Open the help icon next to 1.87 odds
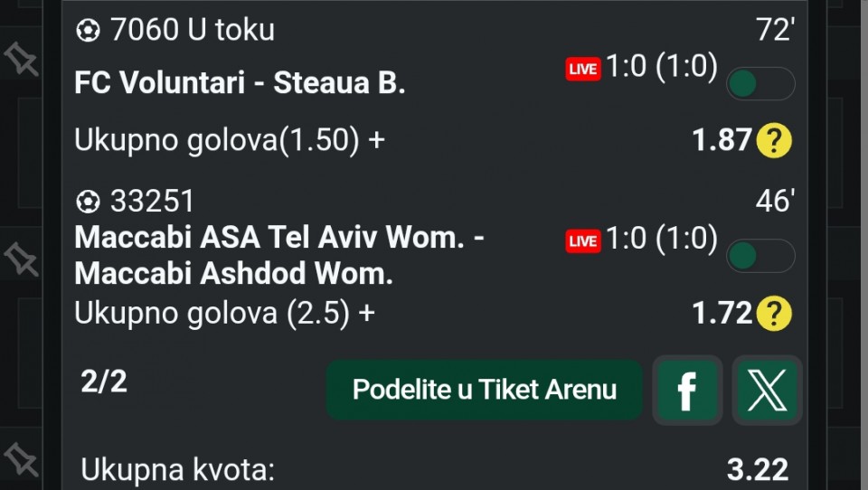Screen dimensions: 868x490 774,141
